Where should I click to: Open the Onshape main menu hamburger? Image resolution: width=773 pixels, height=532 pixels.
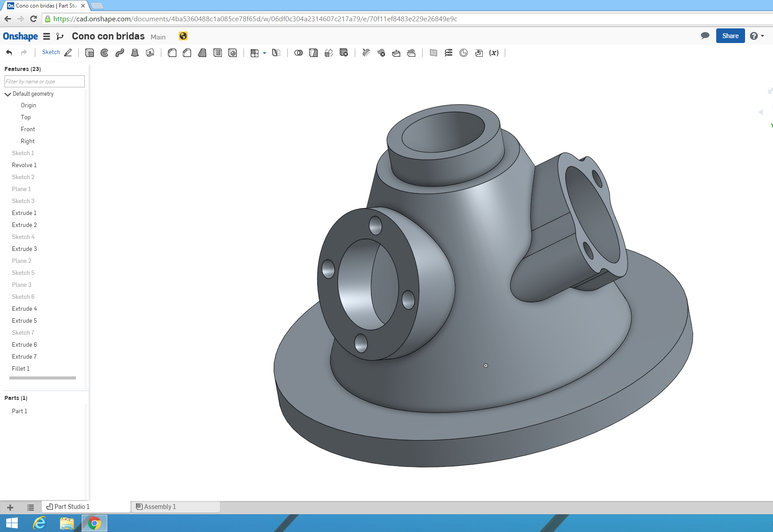(x=47, y=36)
